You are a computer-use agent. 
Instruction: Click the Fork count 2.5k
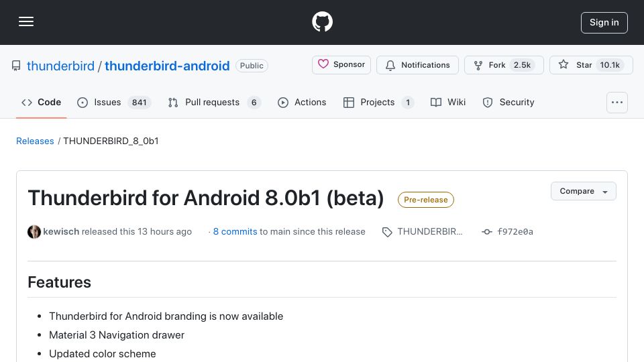[x=522, y=65]
